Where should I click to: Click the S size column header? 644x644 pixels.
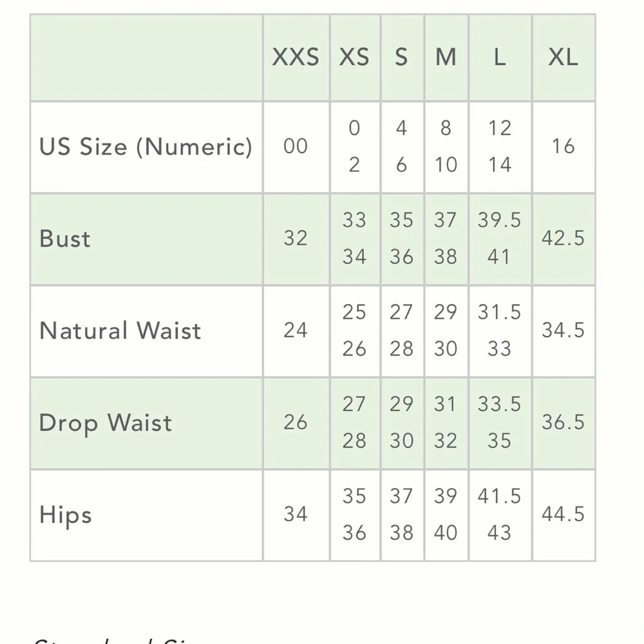click(x=401, y=57)
